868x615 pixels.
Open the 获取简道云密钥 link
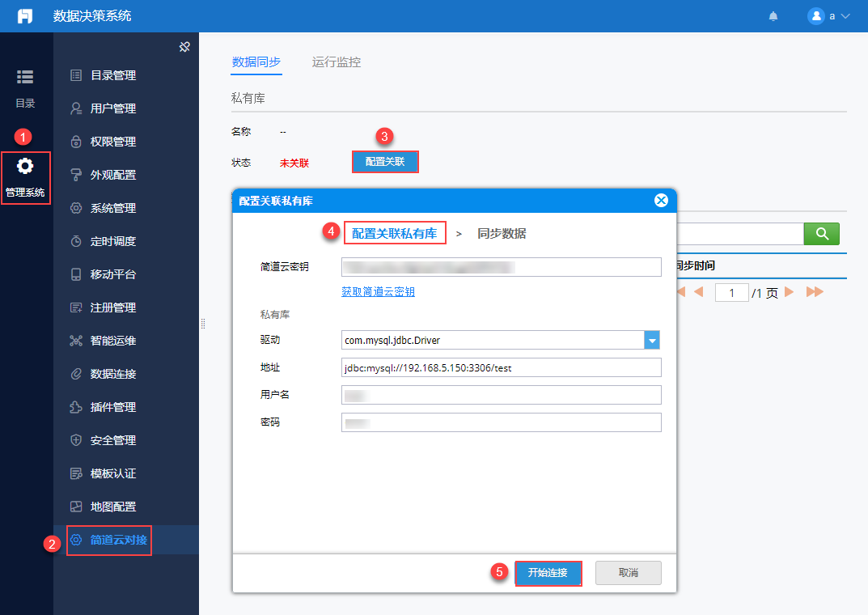(378, 292)
